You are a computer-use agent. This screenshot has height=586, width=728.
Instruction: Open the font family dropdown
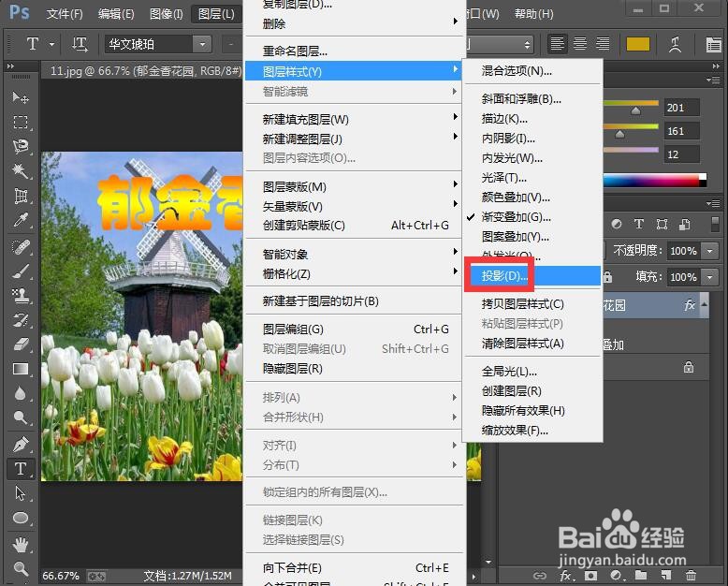[x=202, y=45]
